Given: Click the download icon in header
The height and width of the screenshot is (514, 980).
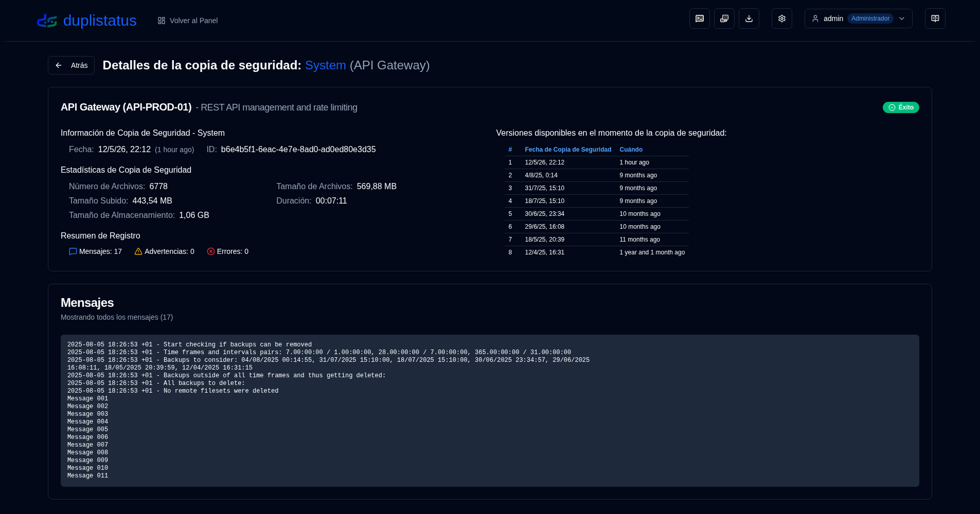Looking at the screenshot, I should tap(749, 19).
